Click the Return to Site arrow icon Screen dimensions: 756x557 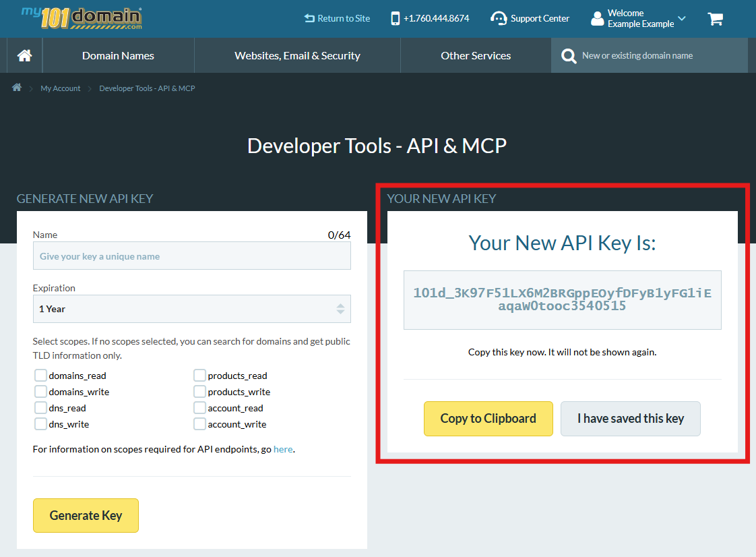pyautogui.click(x=309, y=18)
